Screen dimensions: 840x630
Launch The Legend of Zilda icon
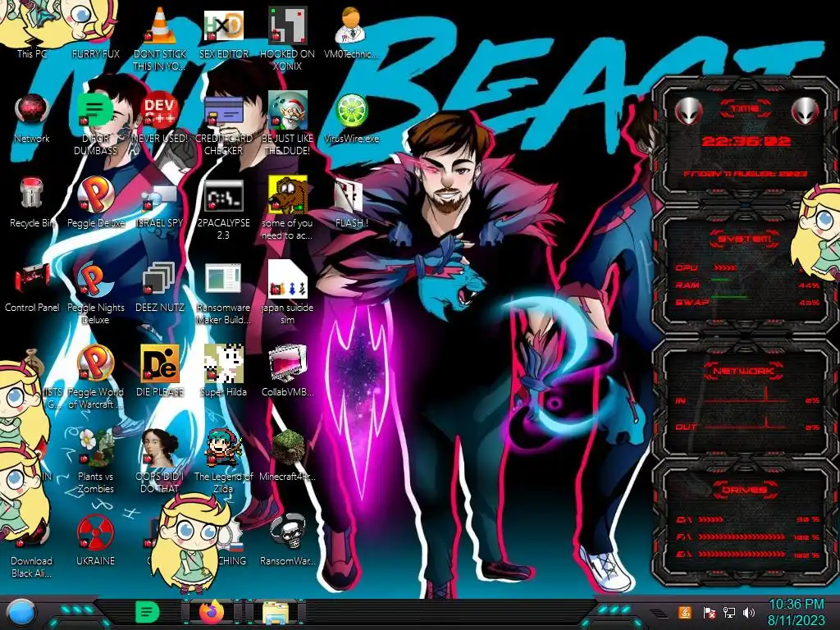click(x=223, y=447)
